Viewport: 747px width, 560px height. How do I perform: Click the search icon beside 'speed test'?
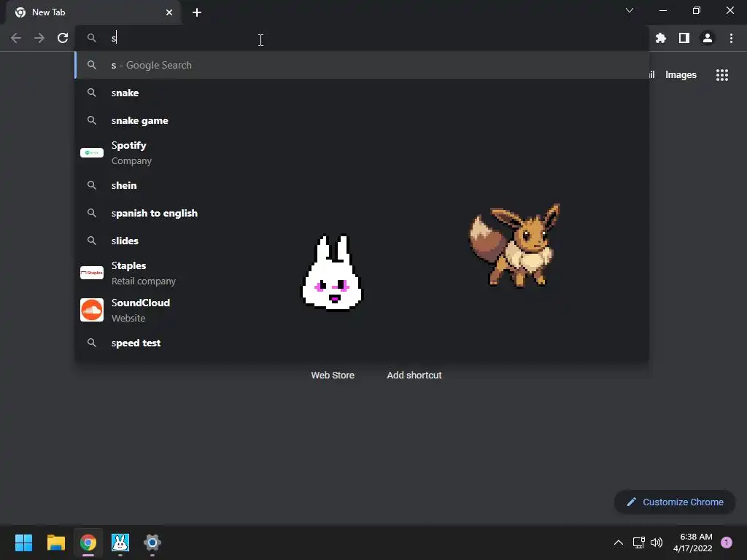[92, 343]
